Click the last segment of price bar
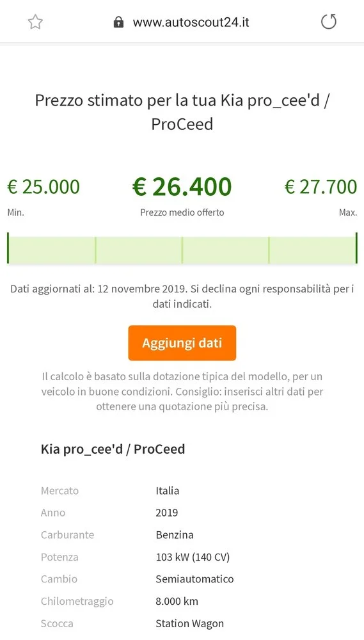The width and height of the screenshot is (364, 640). click(313, 250)
